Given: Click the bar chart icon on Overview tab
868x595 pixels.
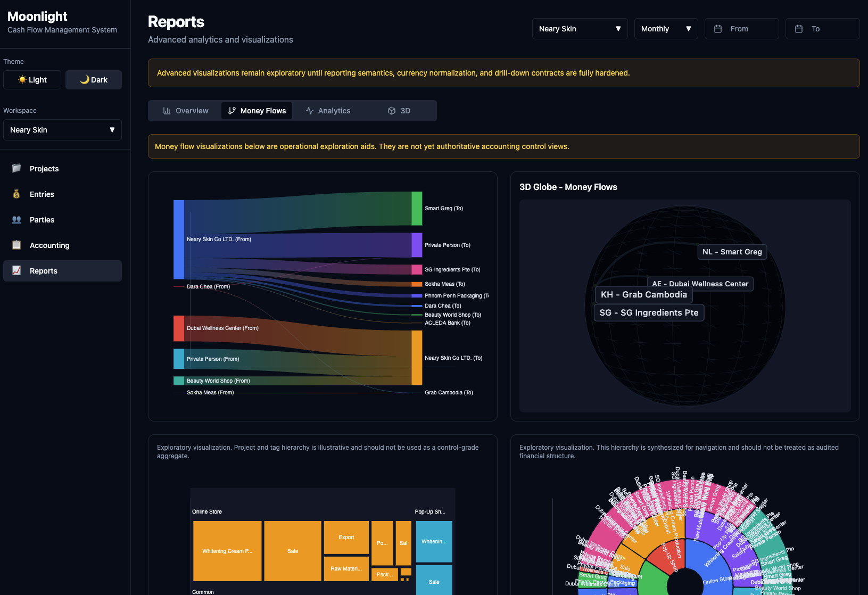Looking at the screenshot, I should (x=167, y=111).
